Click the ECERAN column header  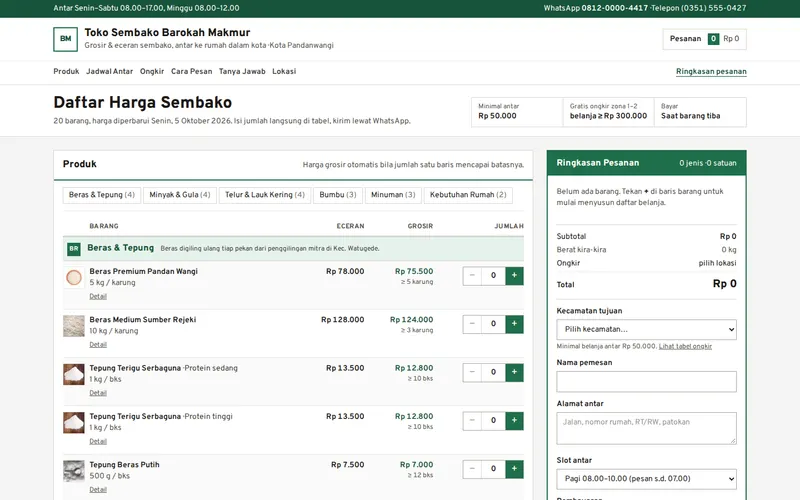(x=351, y=226)
